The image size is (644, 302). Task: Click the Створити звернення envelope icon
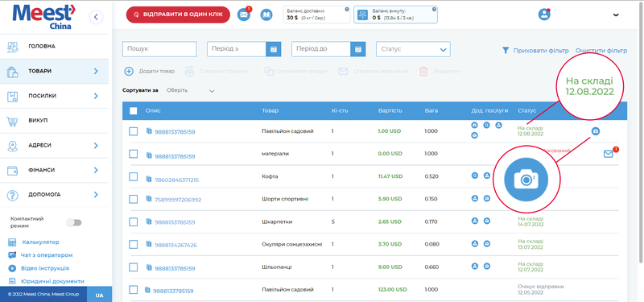[x=344, y=71]
